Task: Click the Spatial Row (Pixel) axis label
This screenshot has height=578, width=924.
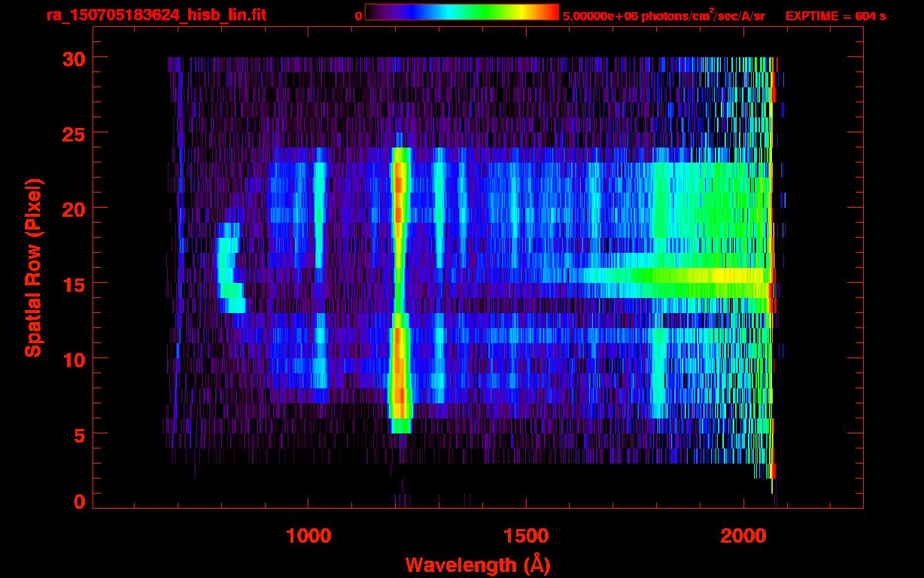Action: [x=32, y=267]
